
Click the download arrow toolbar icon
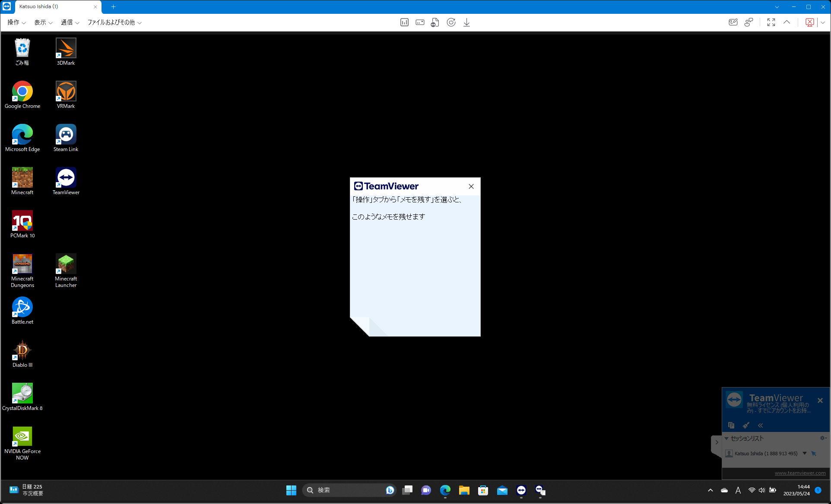[x=466, y=22]
